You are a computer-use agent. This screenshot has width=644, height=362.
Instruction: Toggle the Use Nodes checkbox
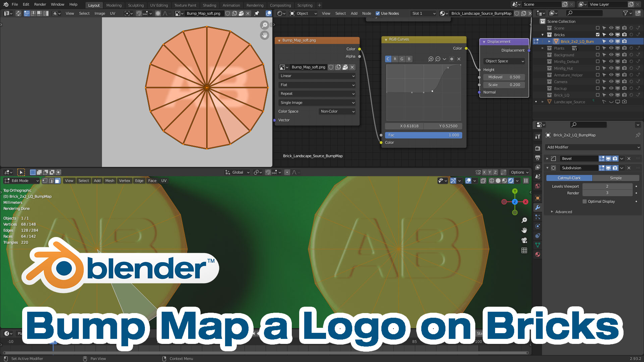[378, 13]
